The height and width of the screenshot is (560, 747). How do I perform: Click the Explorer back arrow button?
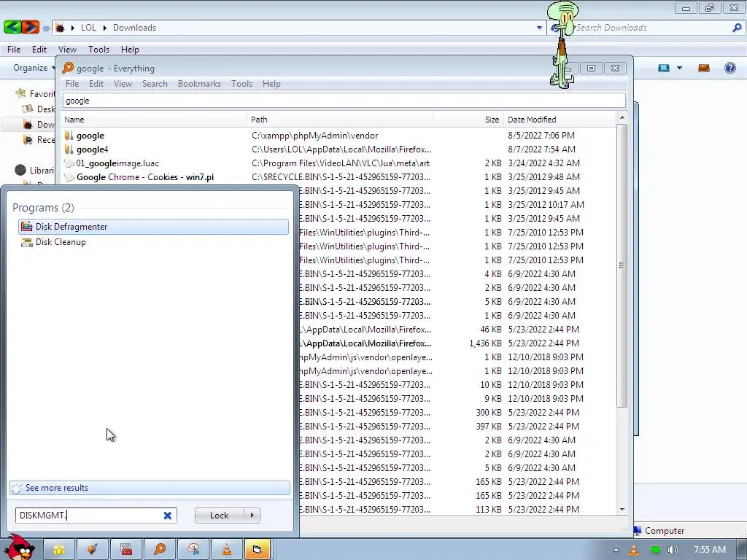click(x=12, y=27)
